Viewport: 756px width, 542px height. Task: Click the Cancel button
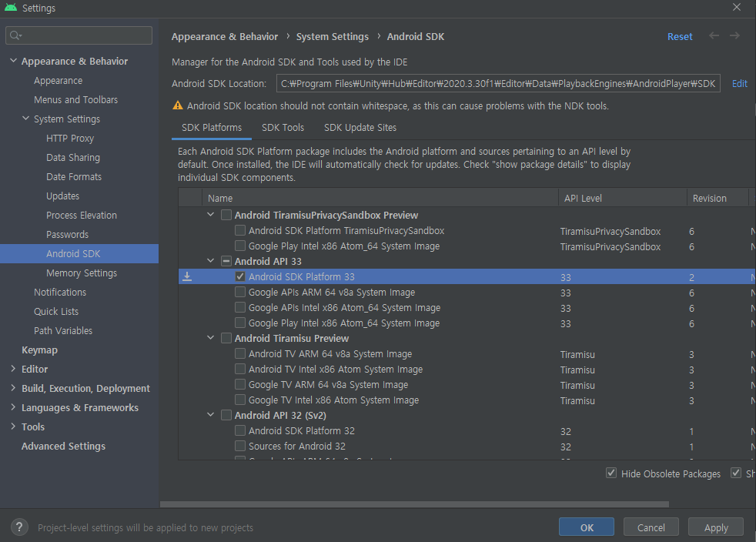coord(651,527)
